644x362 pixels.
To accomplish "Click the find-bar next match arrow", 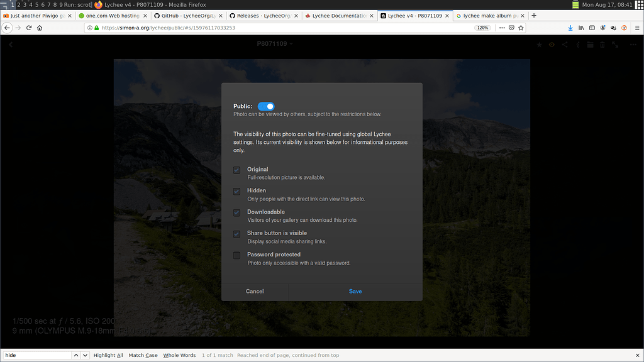I will click(86, 355).
